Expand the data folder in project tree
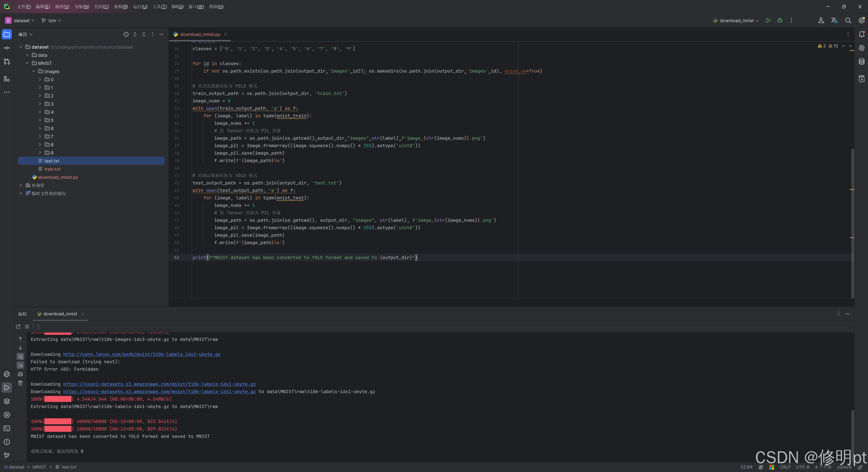Viewport: 868px width, 472px height. click(27, 55)
